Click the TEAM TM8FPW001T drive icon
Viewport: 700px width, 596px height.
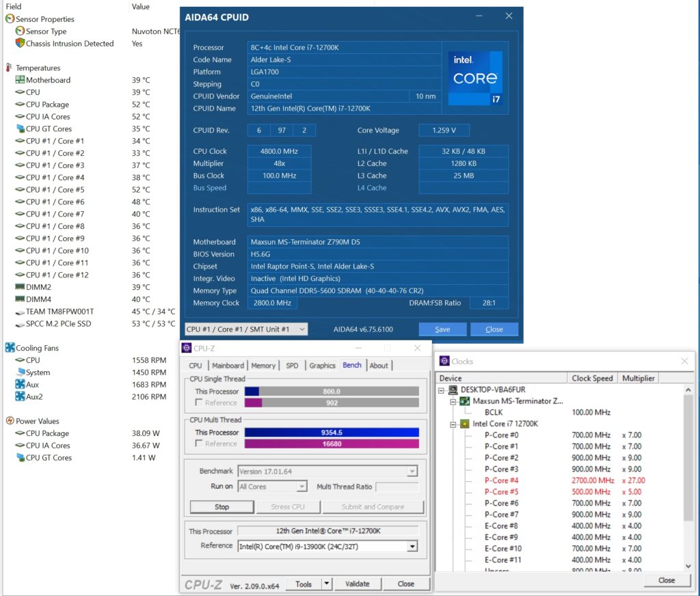pyautogui.click(x=20, y=312)
